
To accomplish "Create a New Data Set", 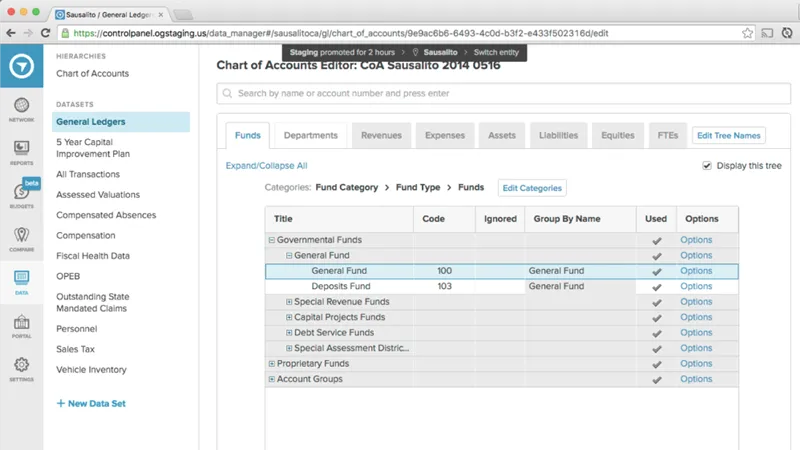I will pos(91,403).
